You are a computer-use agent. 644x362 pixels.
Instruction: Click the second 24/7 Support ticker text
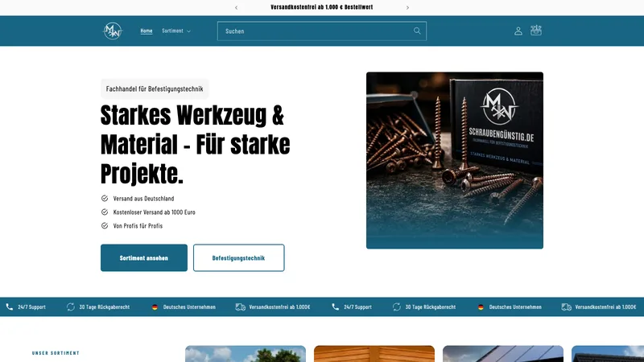click(357, 307)
